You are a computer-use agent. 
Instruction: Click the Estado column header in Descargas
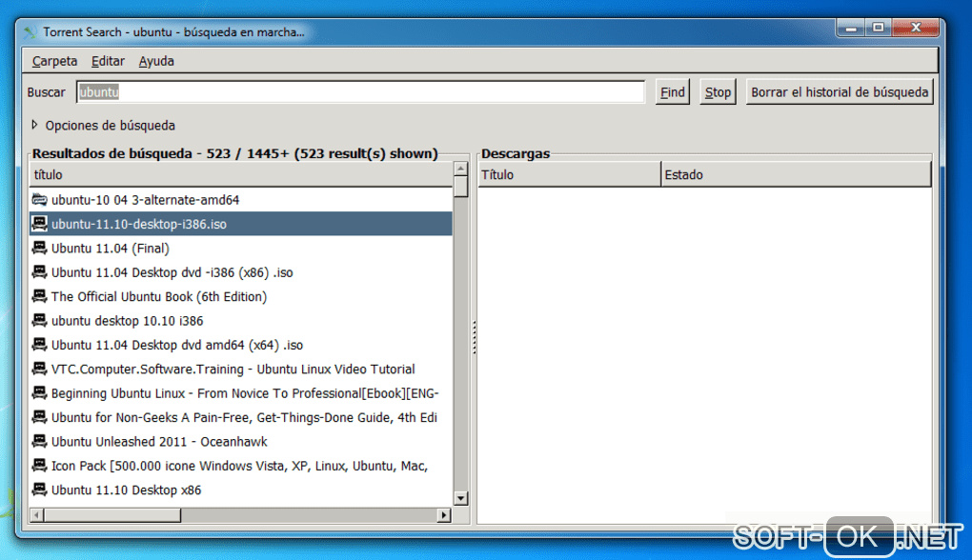(x=797, y=174)
